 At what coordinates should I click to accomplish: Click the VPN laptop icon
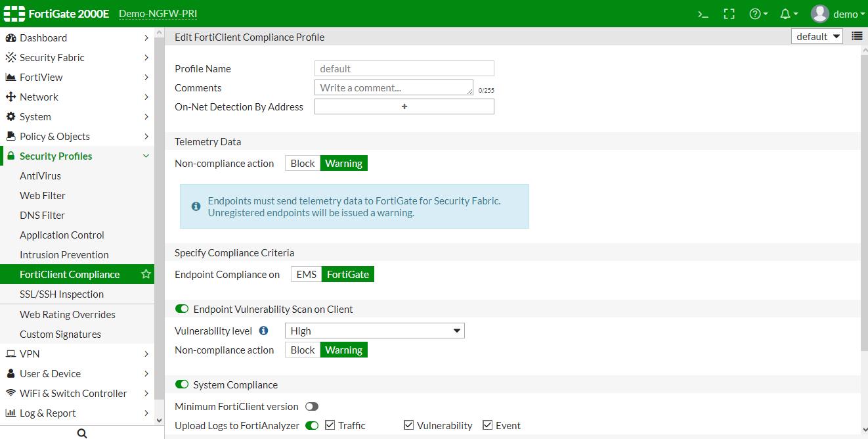point(11,354)
